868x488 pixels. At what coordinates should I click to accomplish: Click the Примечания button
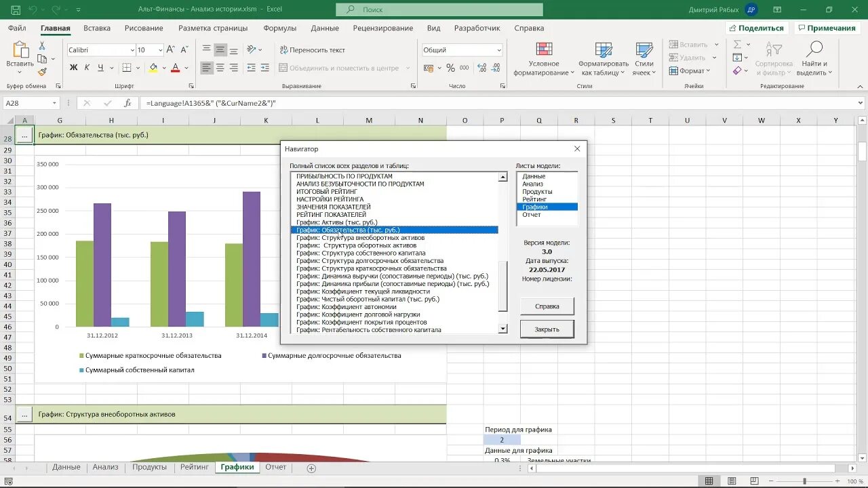tap(827, 28)
